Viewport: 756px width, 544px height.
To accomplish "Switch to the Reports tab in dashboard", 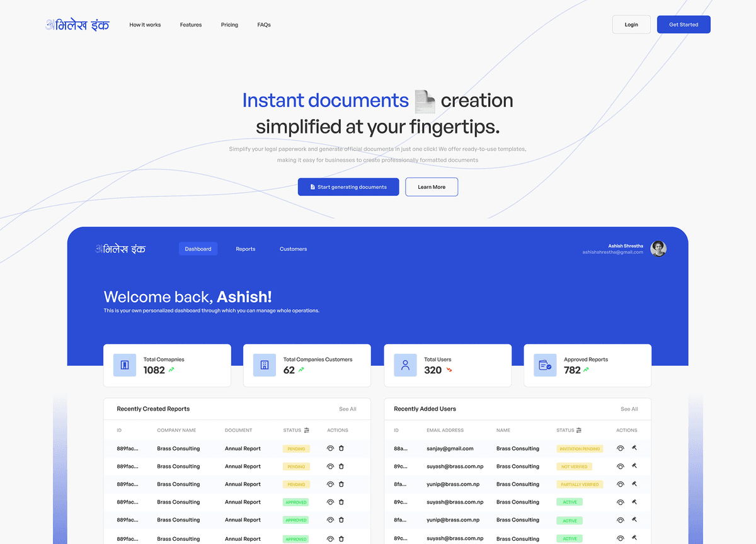I will [x=246, y=249].
